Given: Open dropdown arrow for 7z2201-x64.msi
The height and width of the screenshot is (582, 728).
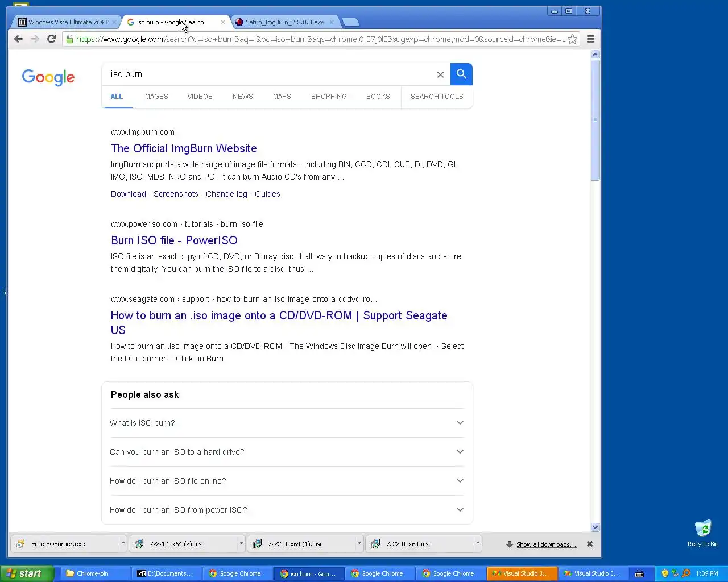Looking at the screenshot, I should coord(478,544).
